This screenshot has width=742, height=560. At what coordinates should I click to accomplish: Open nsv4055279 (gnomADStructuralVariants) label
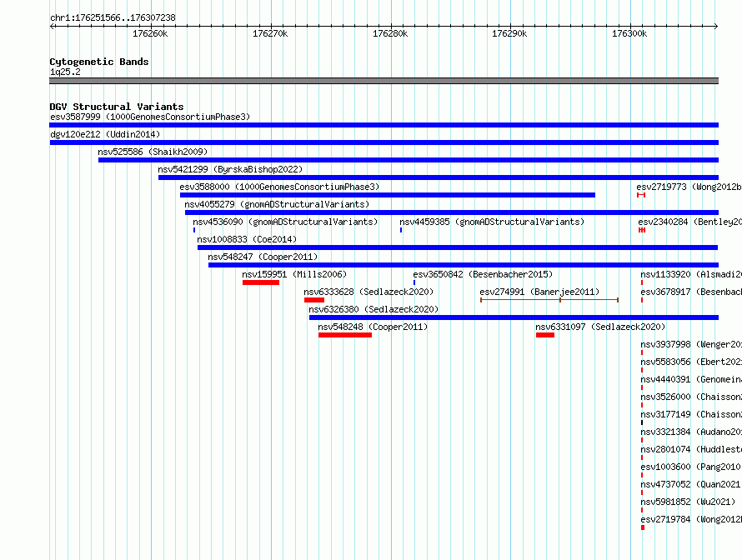click(277, 204)
